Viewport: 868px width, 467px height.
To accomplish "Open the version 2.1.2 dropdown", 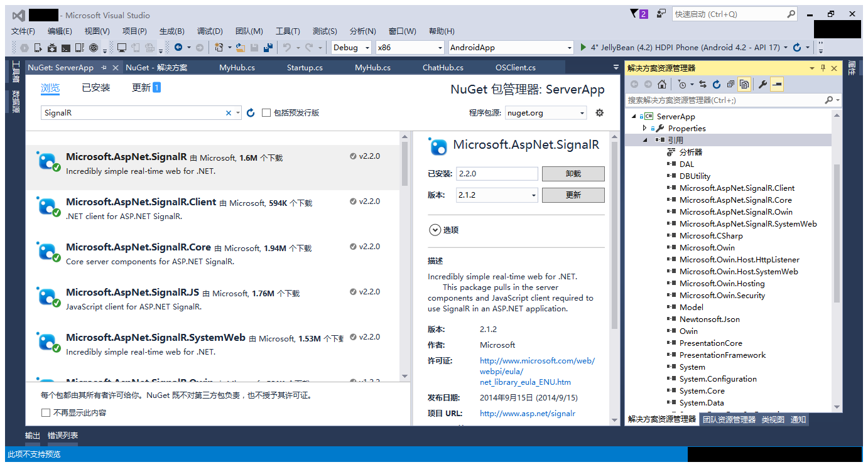I will tap(534, 195).
